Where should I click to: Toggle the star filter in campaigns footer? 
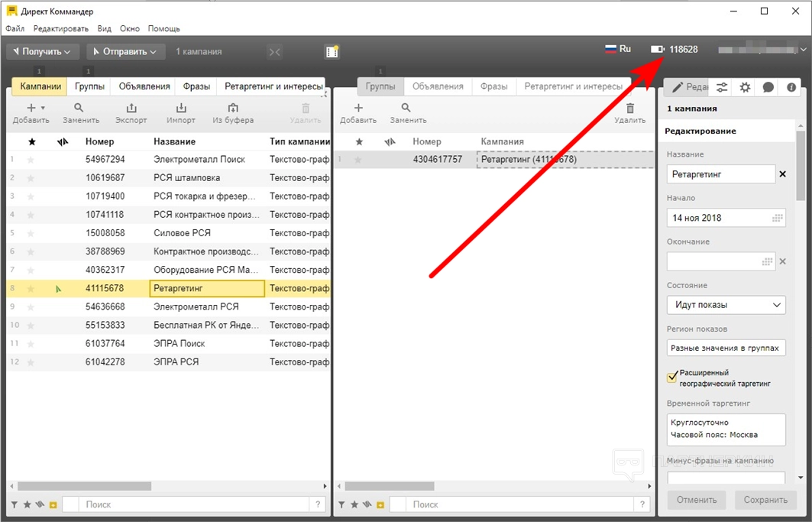pyautogui.click(x=27, y=504)
